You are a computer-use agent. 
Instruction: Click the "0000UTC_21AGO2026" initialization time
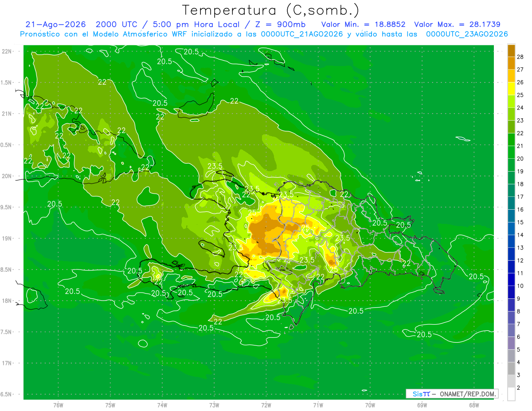pyautogui.click(x=302, y=34)
